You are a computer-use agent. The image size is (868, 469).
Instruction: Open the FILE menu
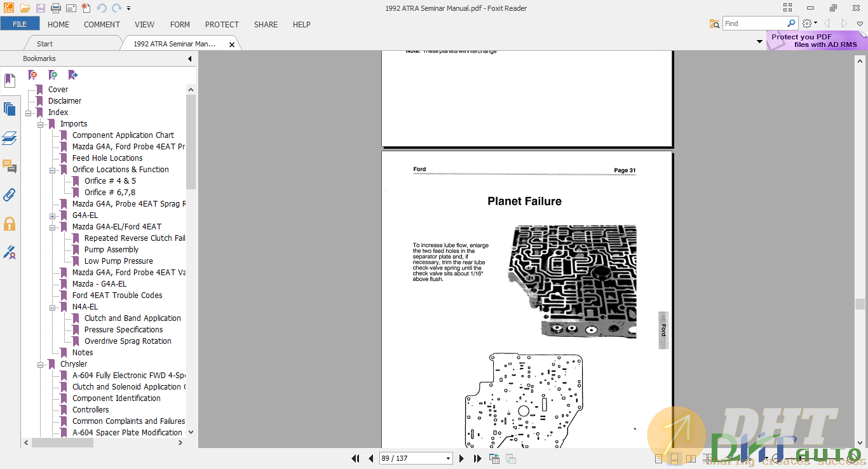point(20,24)
